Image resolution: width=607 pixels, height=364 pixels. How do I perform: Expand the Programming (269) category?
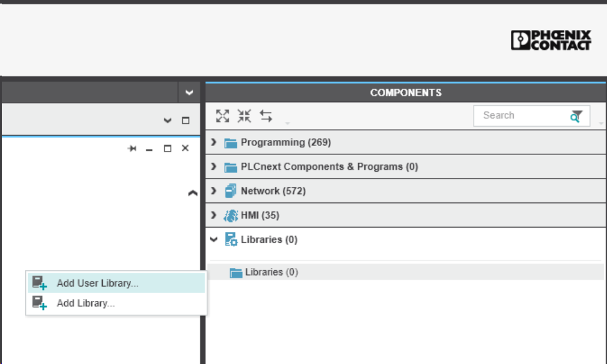213,142
